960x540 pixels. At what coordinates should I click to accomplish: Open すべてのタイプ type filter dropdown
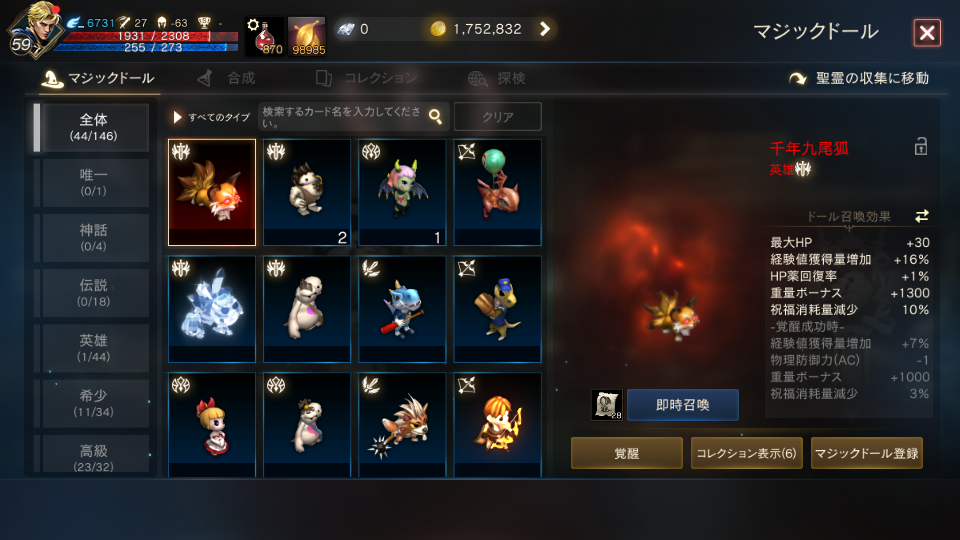point(212,117)
